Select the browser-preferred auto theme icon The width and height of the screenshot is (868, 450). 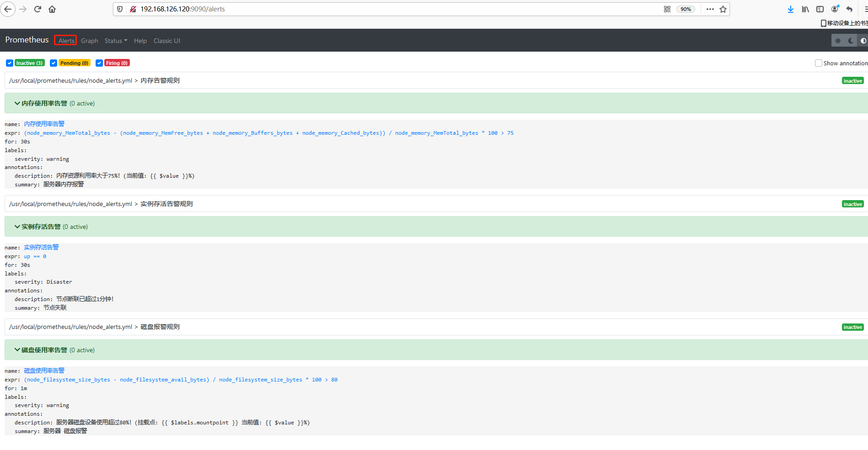863,41
